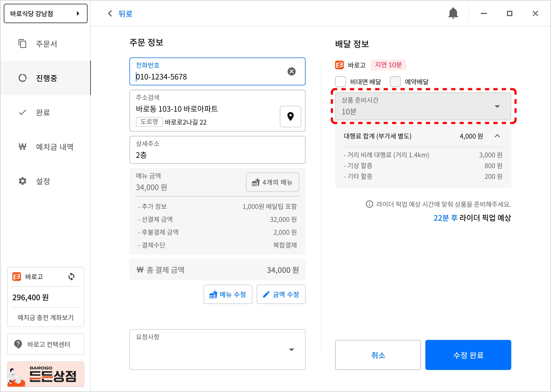The width and height of the screenshot is (551, 392).
Task: Click the 드든상점 banner
Action: click(46, 374)
